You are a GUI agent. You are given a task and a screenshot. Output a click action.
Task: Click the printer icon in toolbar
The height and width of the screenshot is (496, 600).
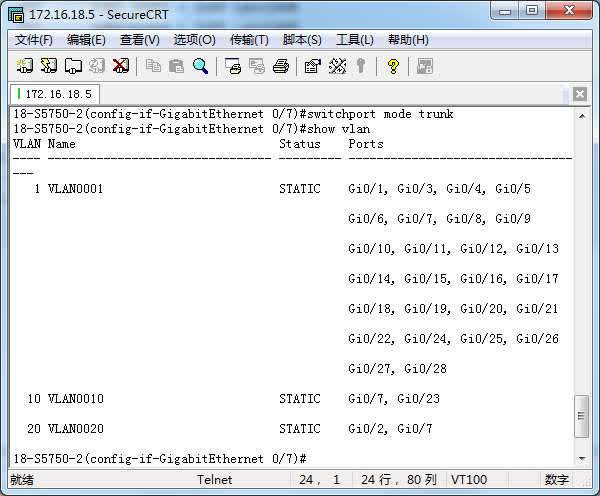click(281, 66)
